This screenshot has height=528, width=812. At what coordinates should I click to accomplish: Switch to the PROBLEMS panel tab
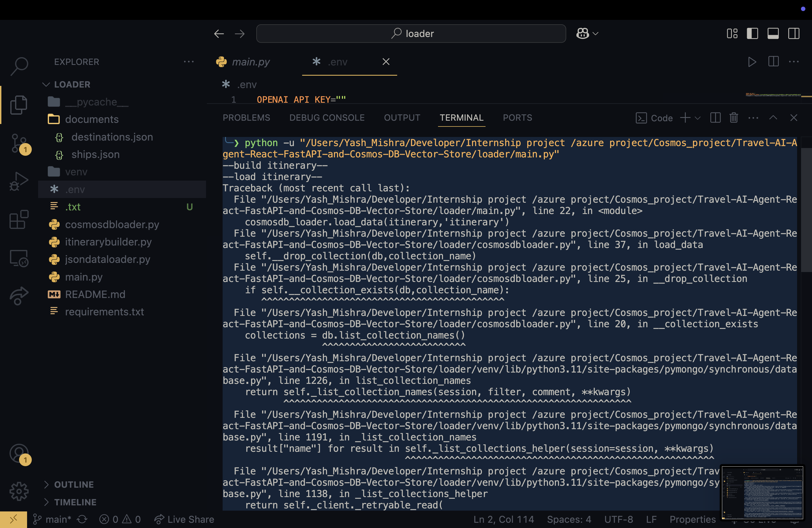(x=246, y=118)
